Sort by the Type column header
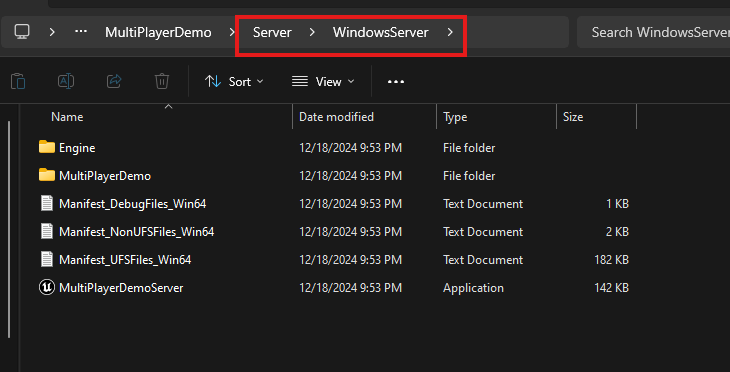The image size is (730, 372). point(455,117)
